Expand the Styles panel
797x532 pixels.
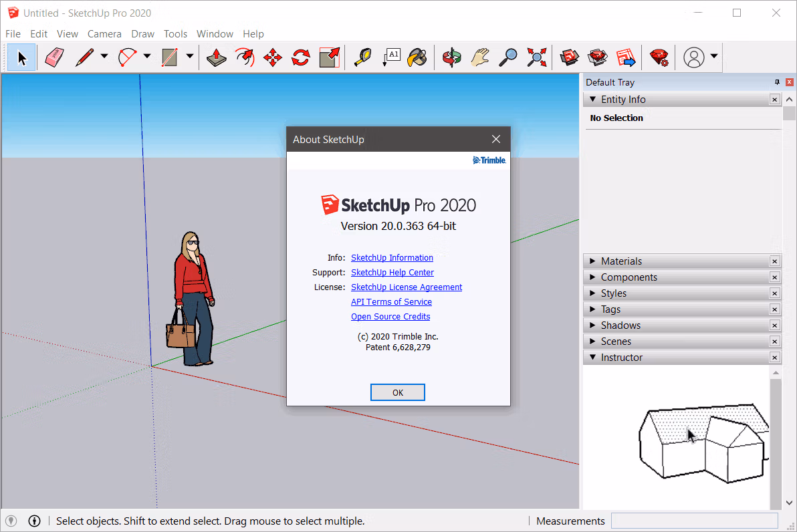592,293
